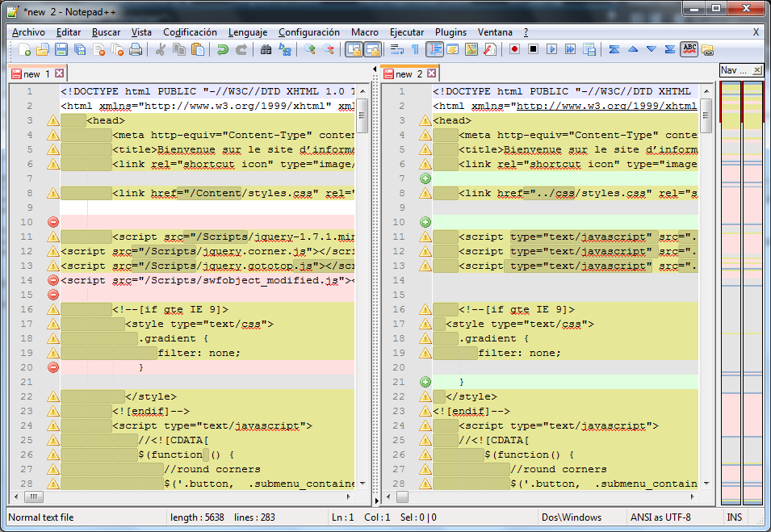Jump to last difference in Compare
The width and height of the screenshot is (771, 532).
pyautogui.click(x=670, y=50)
